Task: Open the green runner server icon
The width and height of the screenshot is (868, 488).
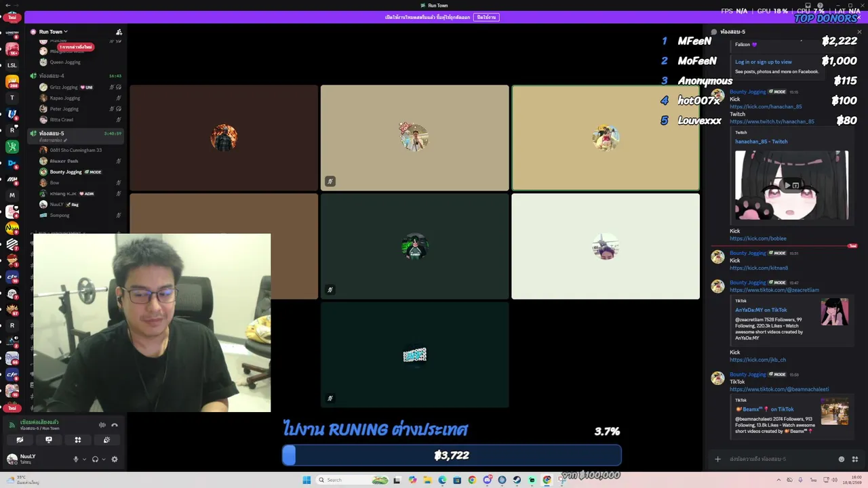Action: [x=12, y=146]
